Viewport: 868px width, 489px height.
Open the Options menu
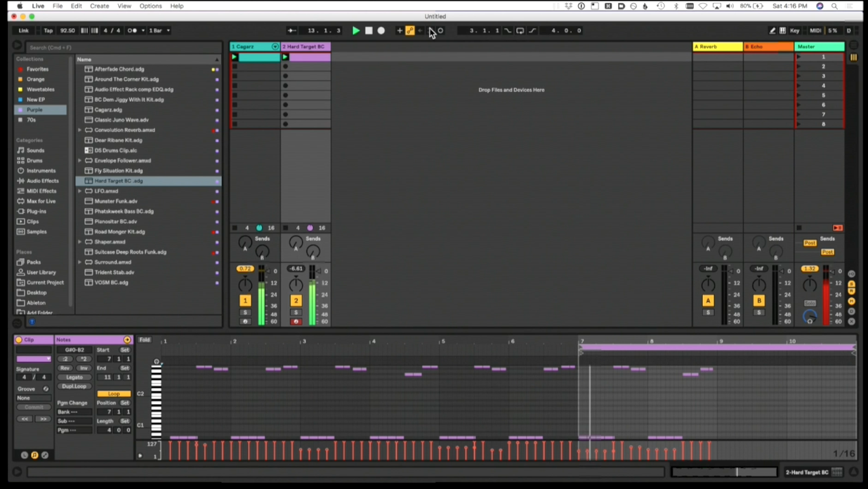(150, 6)
